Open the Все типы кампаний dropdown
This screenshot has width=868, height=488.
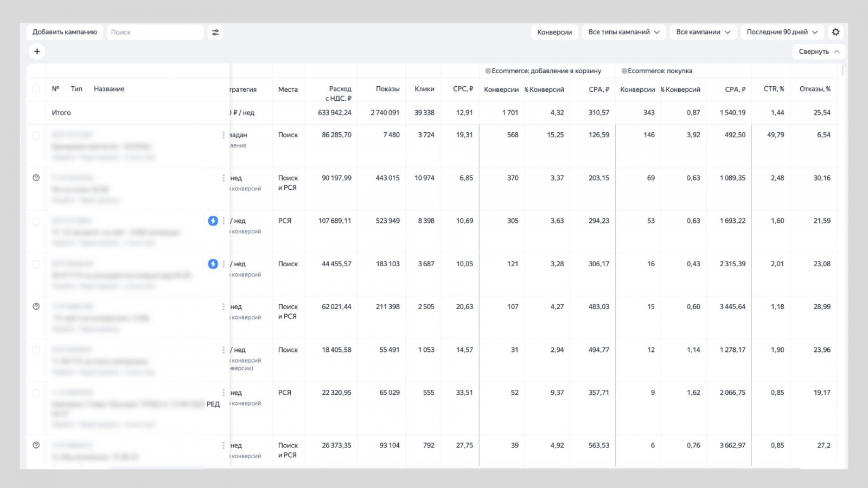coord(623,32)
